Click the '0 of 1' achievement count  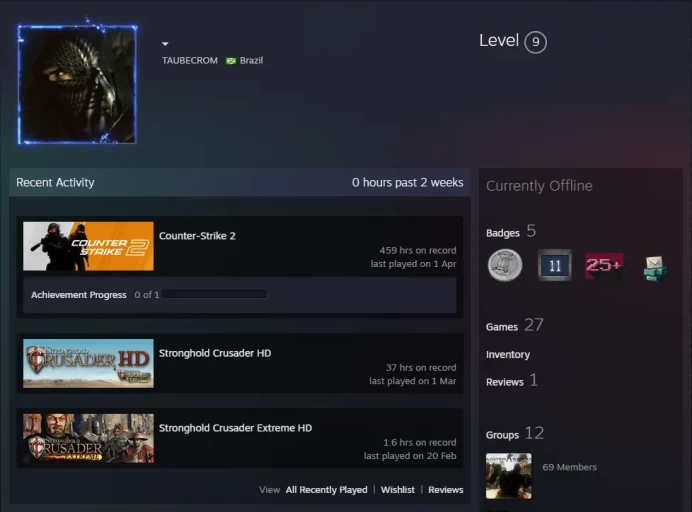coord(147,295)
